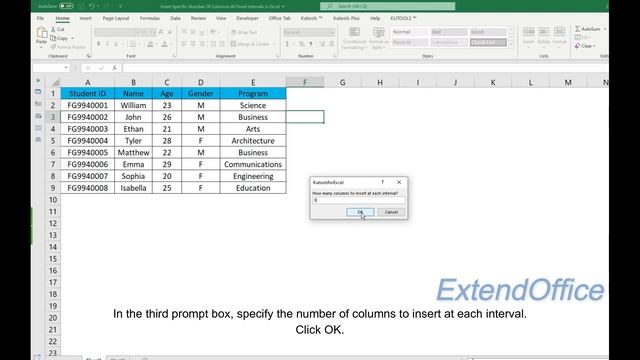
Task: Toggle Underline formatting
Action: 116,44
